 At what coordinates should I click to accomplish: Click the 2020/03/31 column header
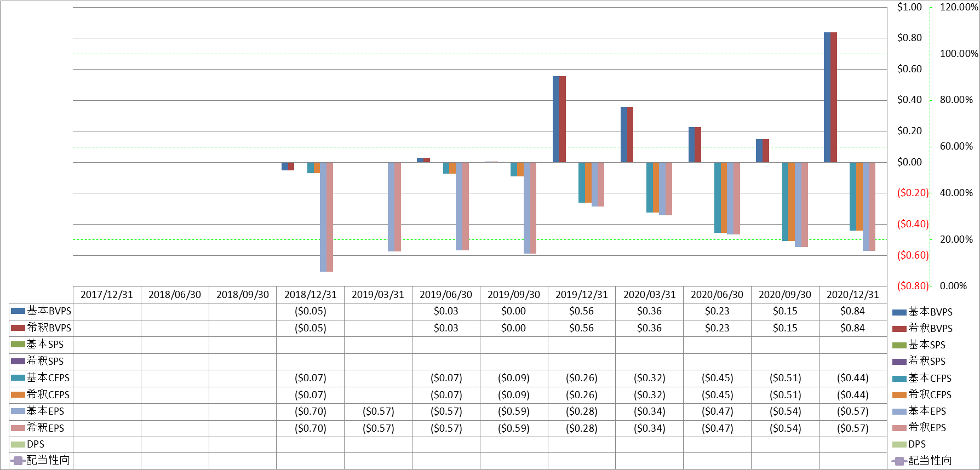tap(650, 294)
